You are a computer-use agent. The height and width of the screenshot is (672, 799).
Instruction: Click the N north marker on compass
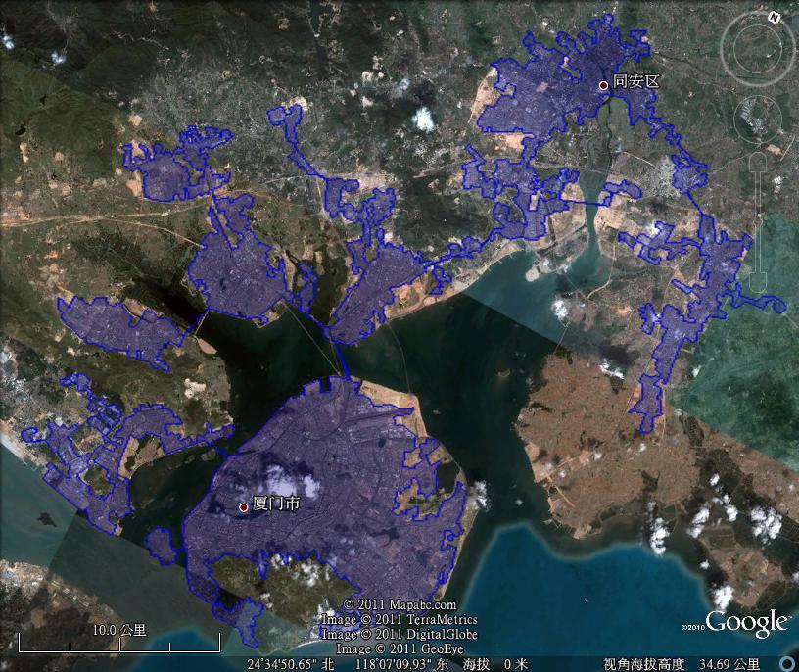point(773,18)
